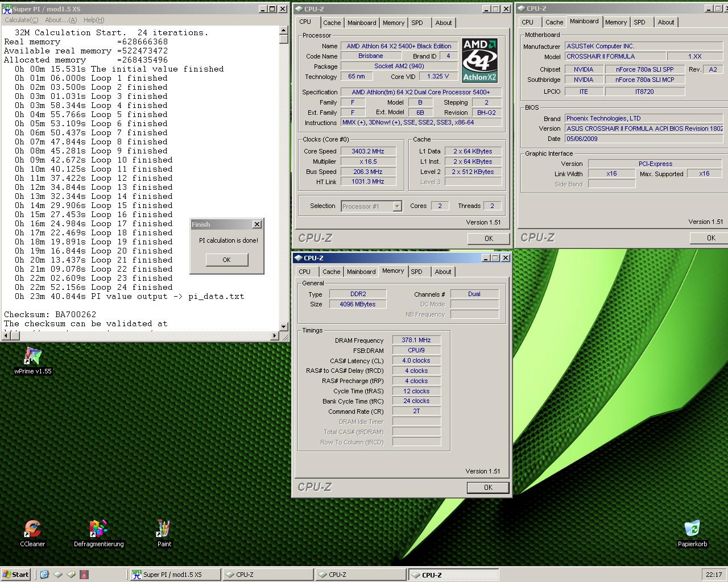Image resolution: width=728 pixels, height=582 pixels.
Task: Select SPD tab in the Mainboard CPU-Z window
Action: tap(640, 22)
